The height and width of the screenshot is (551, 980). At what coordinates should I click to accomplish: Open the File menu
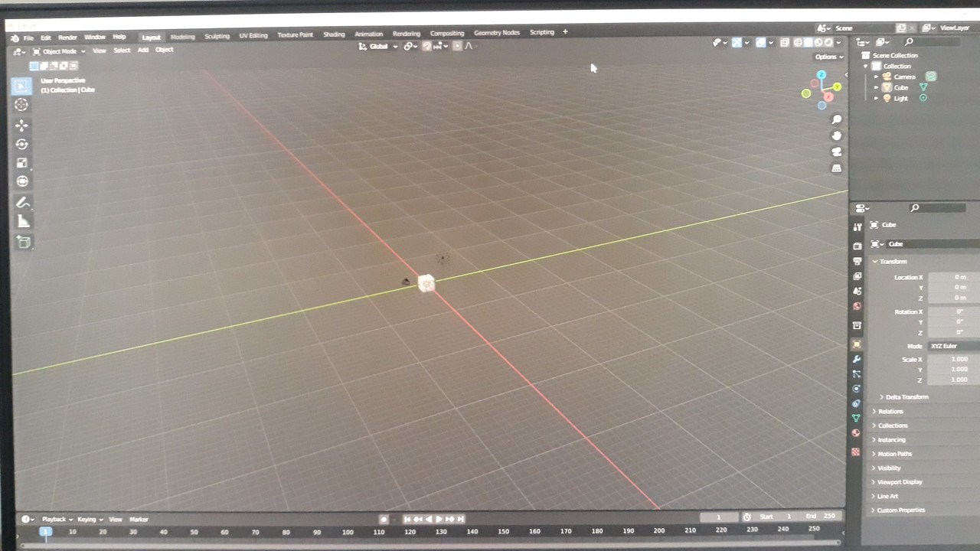click(x=28, y=37)
